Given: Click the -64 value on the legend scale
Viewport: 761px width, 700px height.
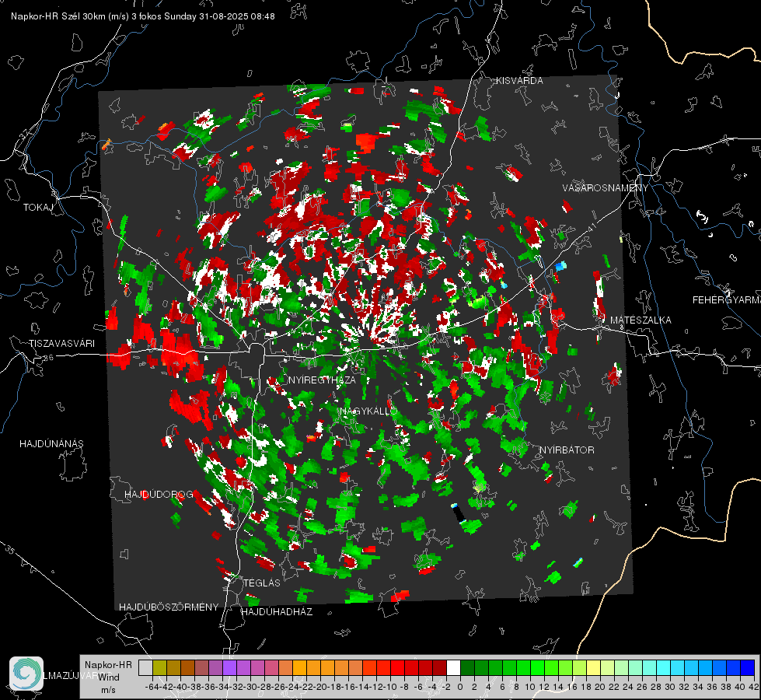Looking at the screenshot, I should 152,687.
